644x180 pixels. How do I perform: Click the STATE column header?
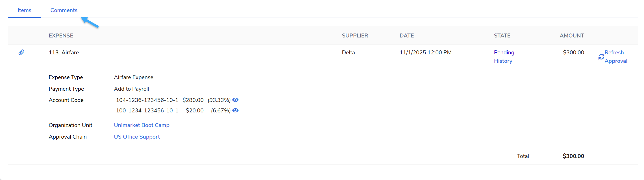click(502, 35)
